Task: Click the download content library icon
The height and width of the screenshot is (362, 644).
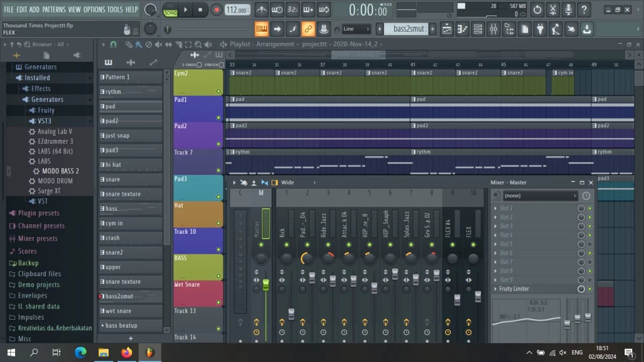Action: [x=587, y=29]
